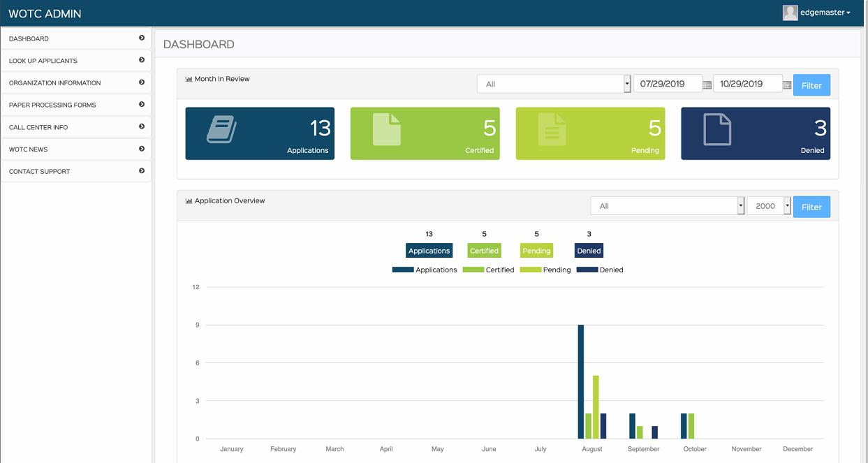Open the end date calendar icon
The image size is (868, 463).
point(787,84)
